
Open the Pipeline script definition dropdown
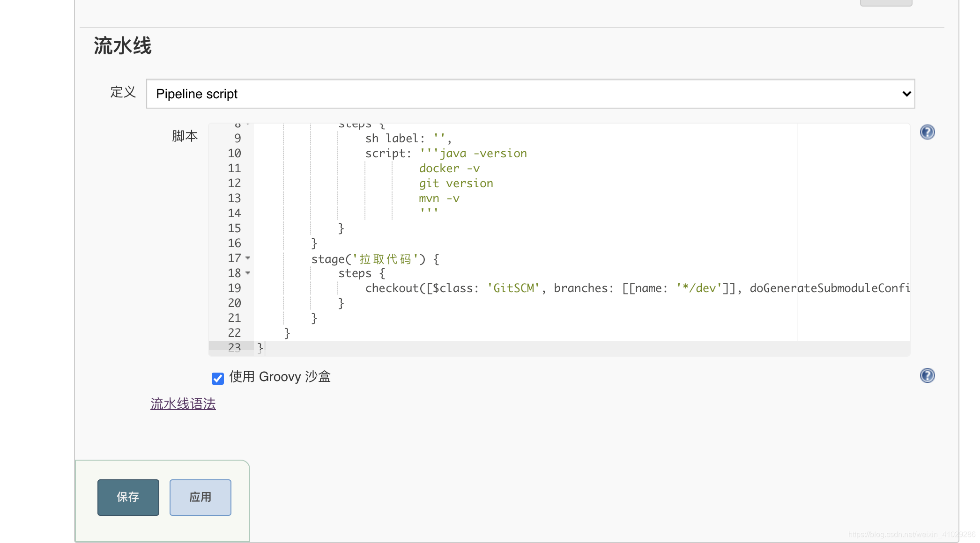[530, 94]
